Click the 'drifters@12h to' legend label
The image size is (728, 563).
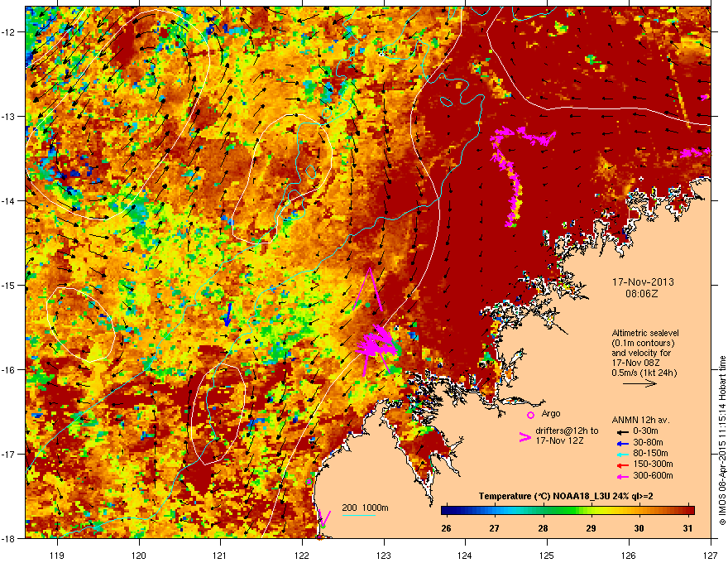pos(567,431)
